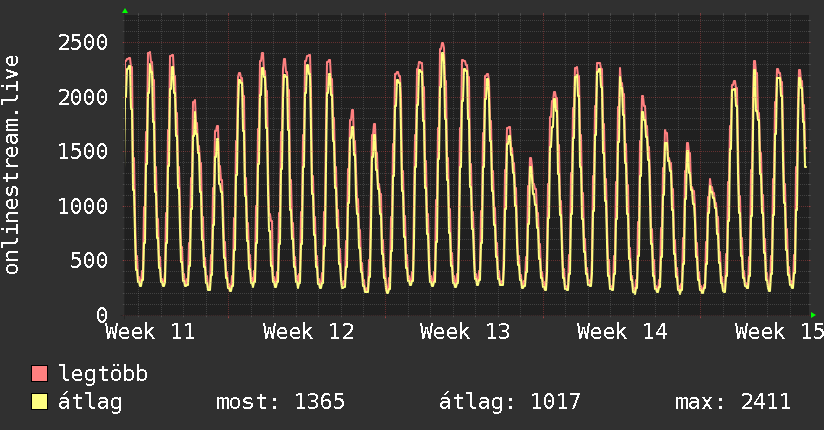Select the 1500 Y-axis tick label
The width and height of the screenshot is (824, 430).
83,152
